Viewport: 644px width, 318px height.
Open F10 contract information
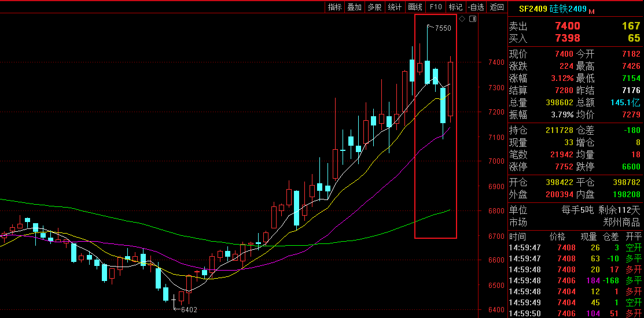coord(436,7)
